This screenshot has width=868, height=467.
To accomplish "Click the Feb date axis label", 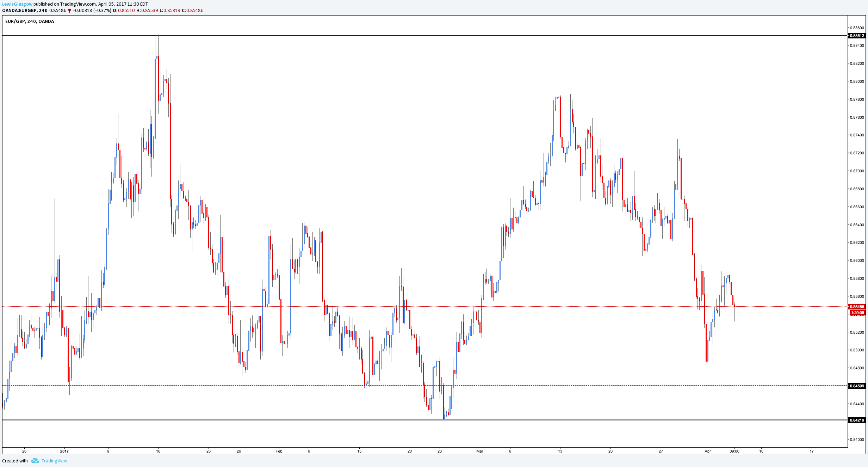I will pyautogui.click(x=279, y=451).
